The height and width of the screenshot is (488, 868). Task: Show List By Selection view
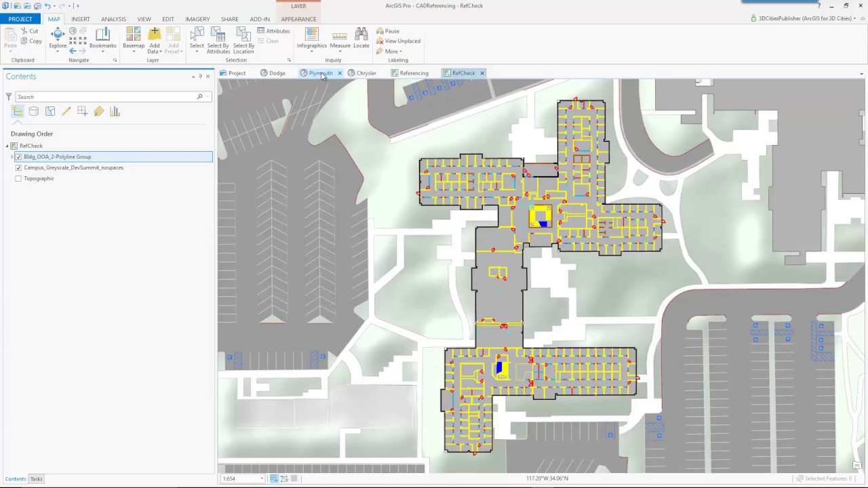pyautogui.click(x=50, y=112)
